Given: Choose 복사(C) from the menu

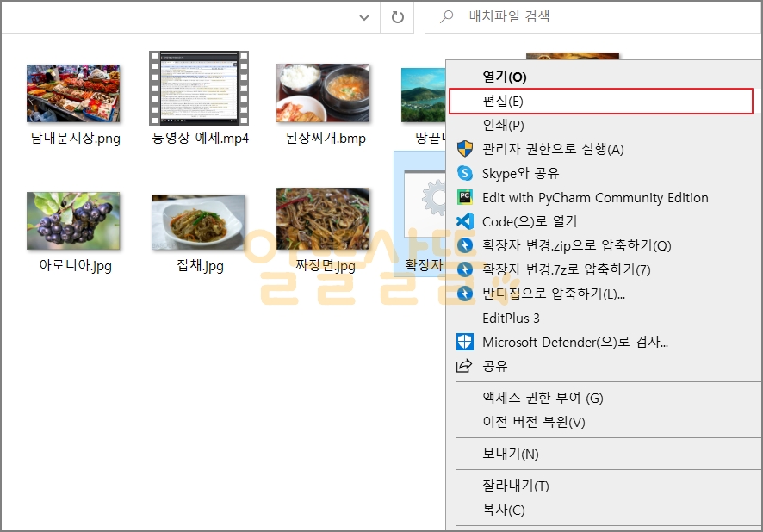Looking at the screenshot, I should [x=604, y=510].
